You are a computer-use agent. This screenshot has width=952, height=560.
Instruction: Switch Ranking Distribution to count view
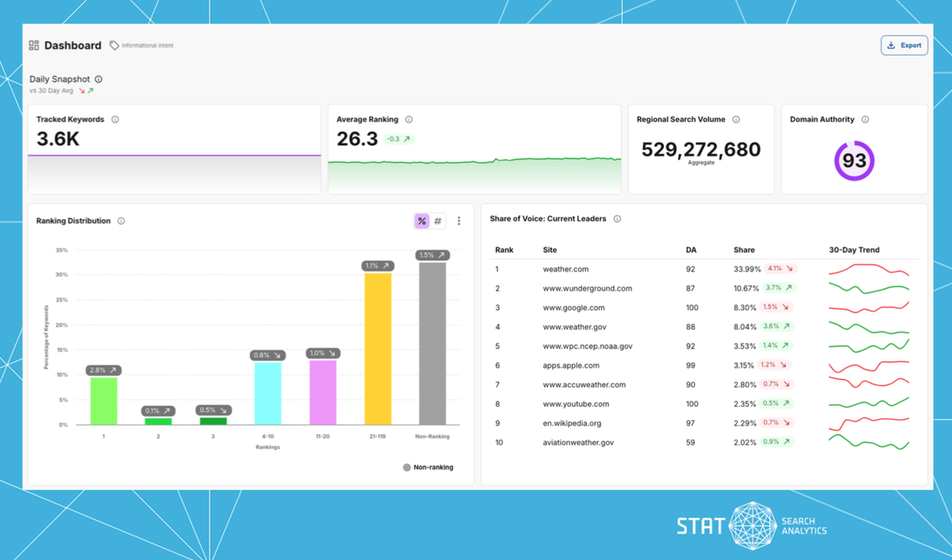pos(438,221)
